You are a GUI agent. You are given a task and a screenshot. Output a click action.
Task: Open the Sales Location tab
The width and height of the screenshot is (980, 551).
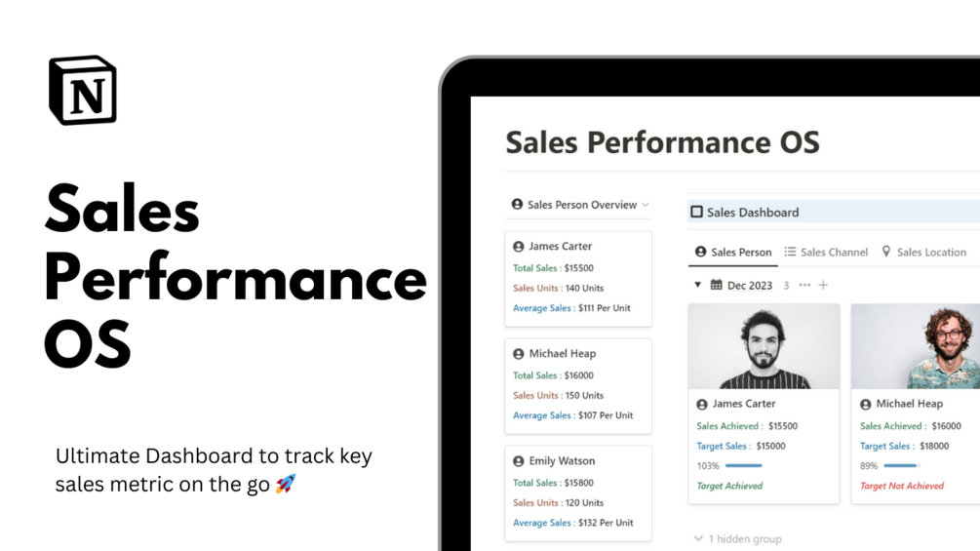click(923, 252)
